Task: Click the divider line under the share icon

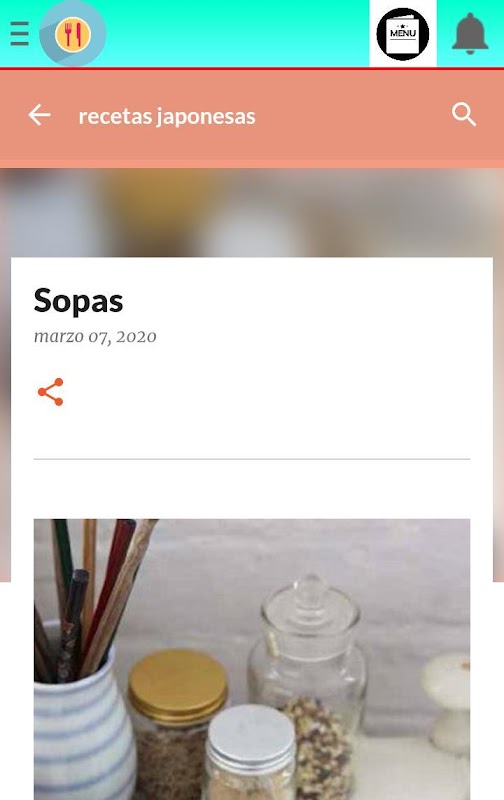Action: 252,459
